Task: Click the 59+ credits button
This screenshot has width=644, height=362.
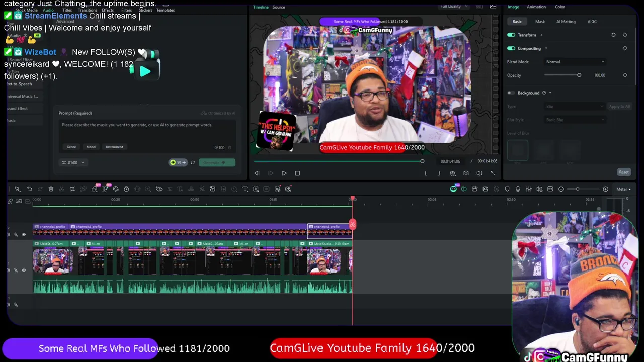Action: [178, 162]
